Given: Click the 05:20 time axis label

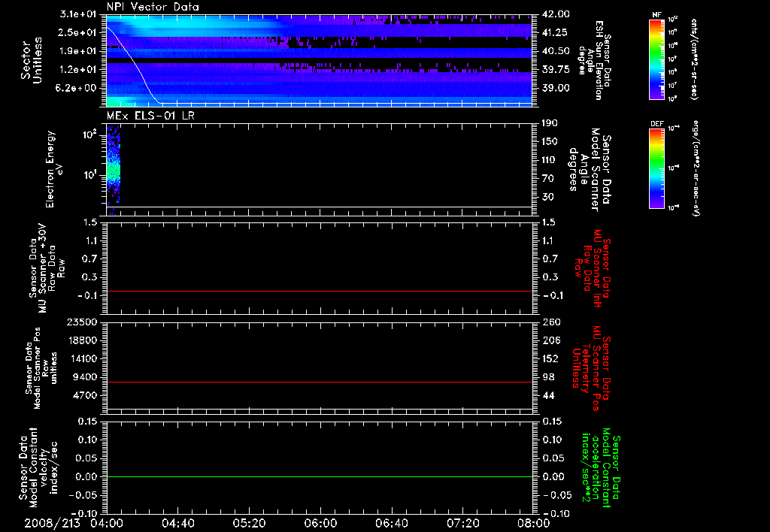Looking at the screenshot, I should click(x=250, y=523).
